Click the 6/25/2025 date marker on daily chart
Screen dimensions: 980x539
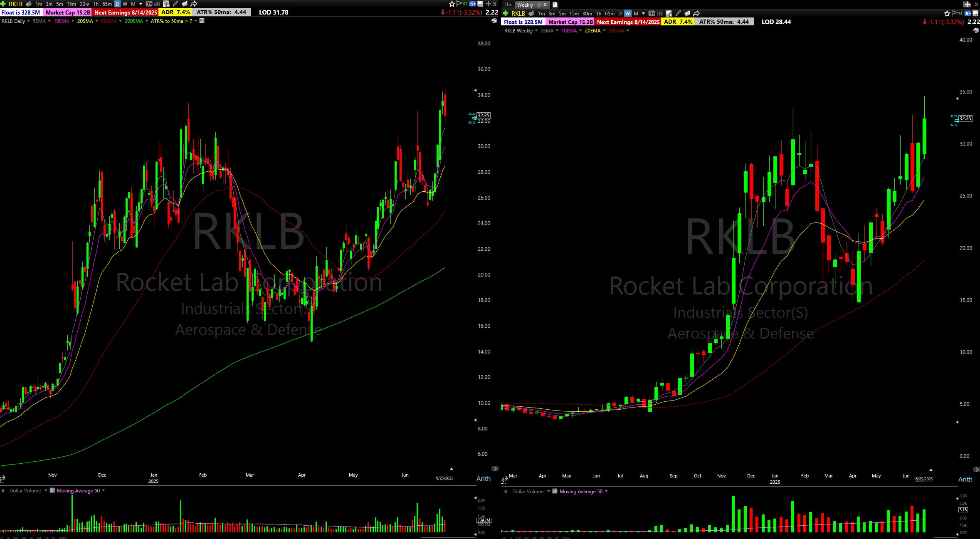pyautogui.click(x=444, y=478)
